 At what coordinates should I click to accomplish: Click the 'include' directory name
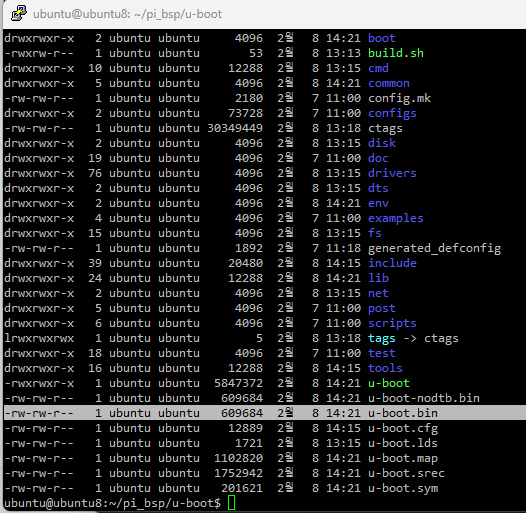[x=392, y=263]
